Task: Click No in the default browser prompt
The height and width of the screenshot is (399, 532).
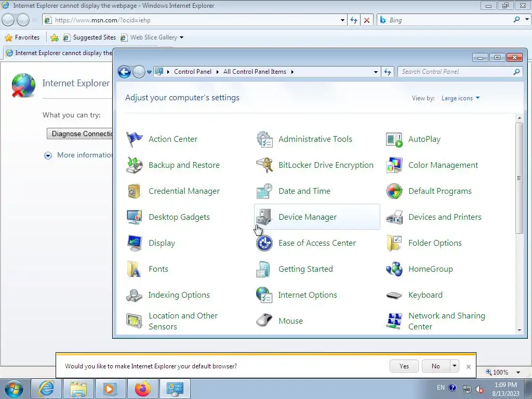Action: coord(436,366)
